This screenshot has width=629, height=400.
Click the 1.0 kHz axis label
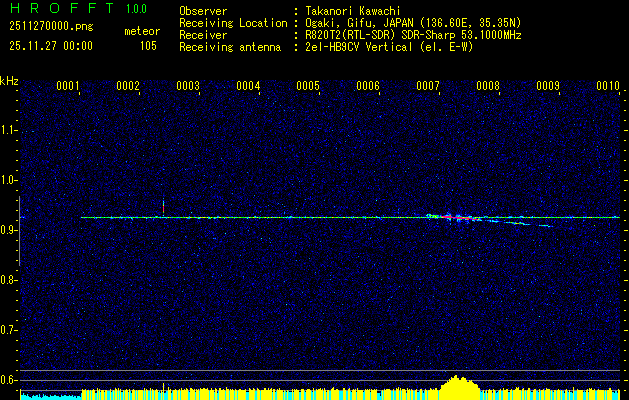8,181
